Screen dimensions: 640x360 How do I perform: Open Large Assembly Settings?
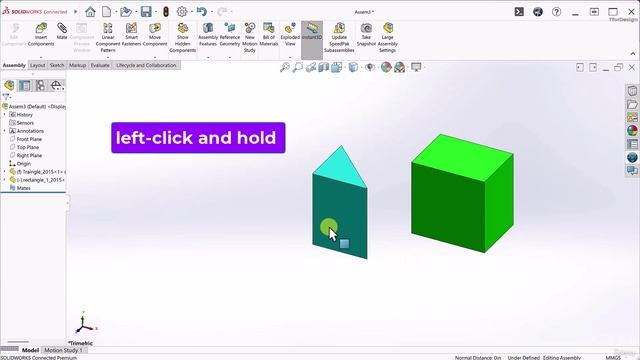coord(387,37)
